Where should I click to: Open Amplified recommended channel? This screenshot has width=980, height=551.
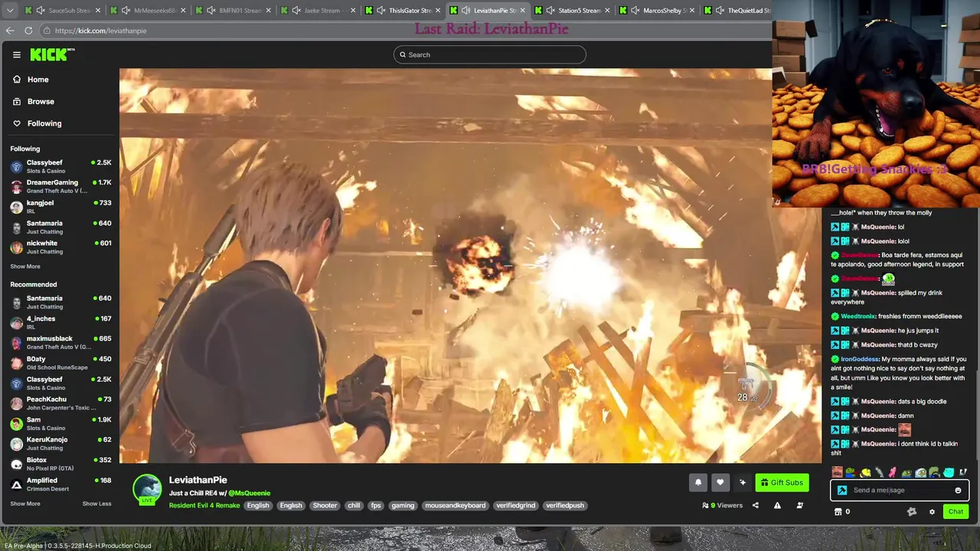60,484
